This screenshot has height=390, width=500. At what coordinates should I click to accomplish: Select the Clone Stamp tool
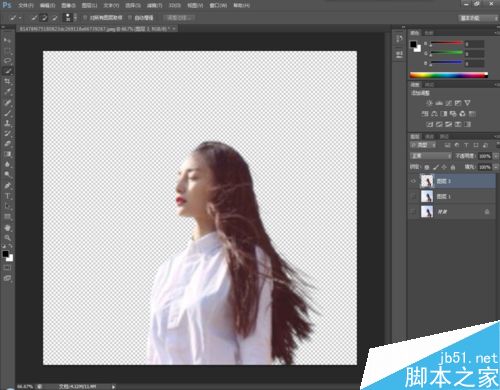(7, 123)
